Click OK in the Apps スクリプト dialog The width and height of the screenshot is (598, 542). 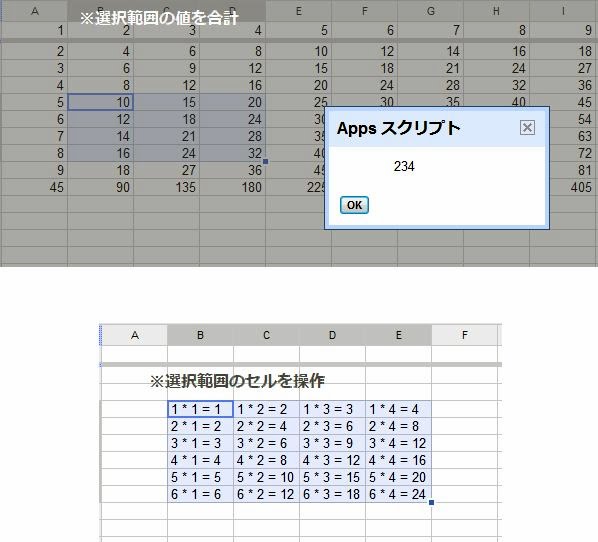(354, 205)
